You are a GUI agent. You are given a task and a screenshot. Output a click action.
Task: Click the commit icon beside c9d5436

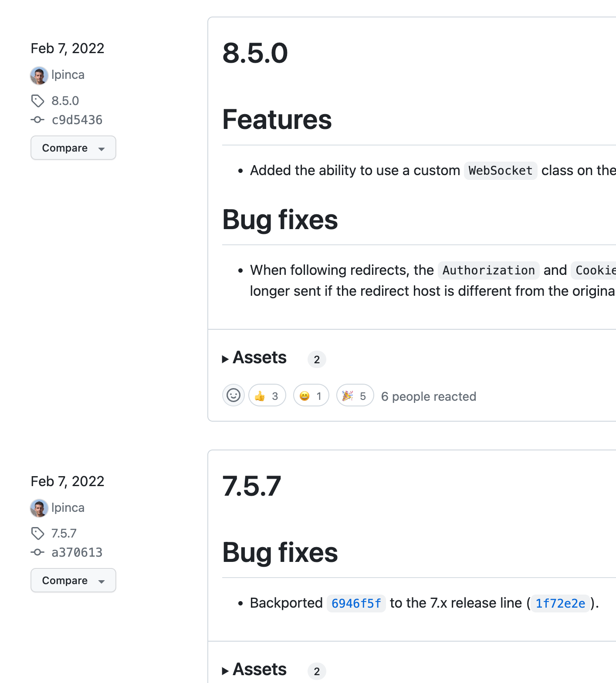click(x=38, y=120)
